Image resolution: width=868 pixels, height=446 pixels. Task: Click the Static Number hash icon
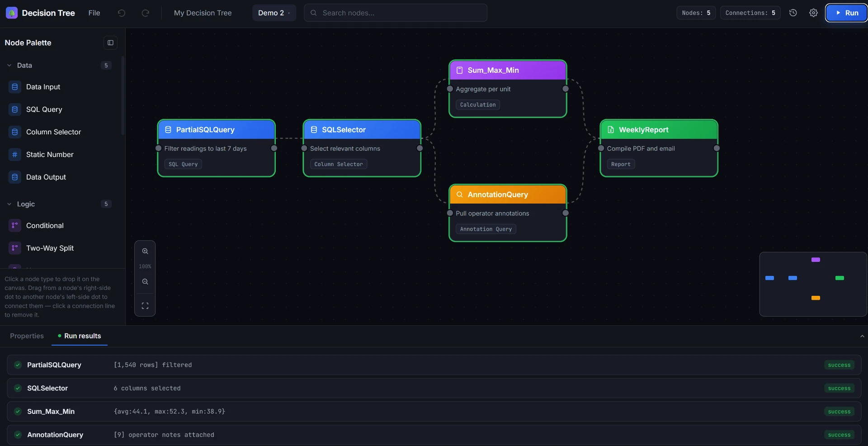[15, 154]
